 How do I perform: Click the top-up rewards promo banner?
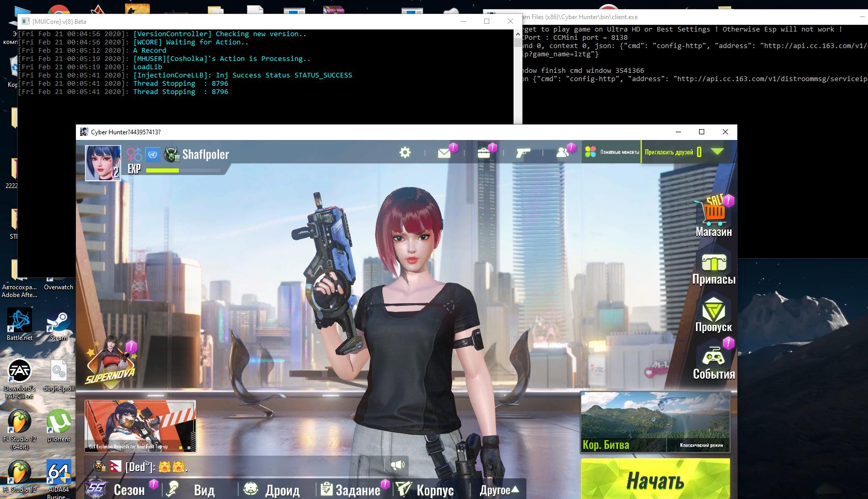coord(140,426)
